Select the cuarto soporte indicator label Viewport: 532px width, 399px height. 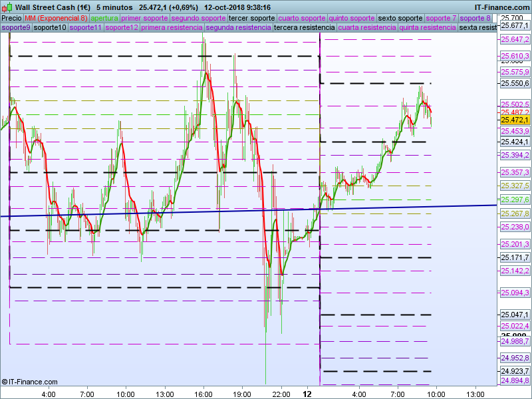point(302,18)
